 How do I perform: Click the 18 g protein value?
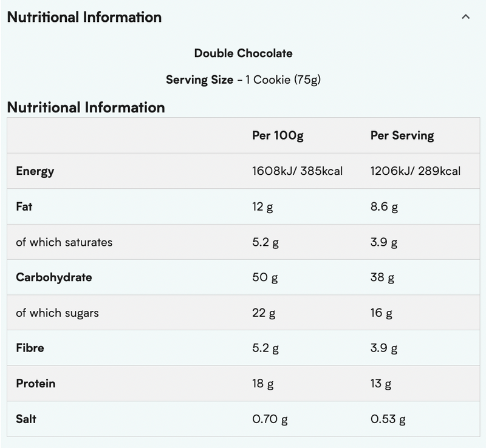263,384
